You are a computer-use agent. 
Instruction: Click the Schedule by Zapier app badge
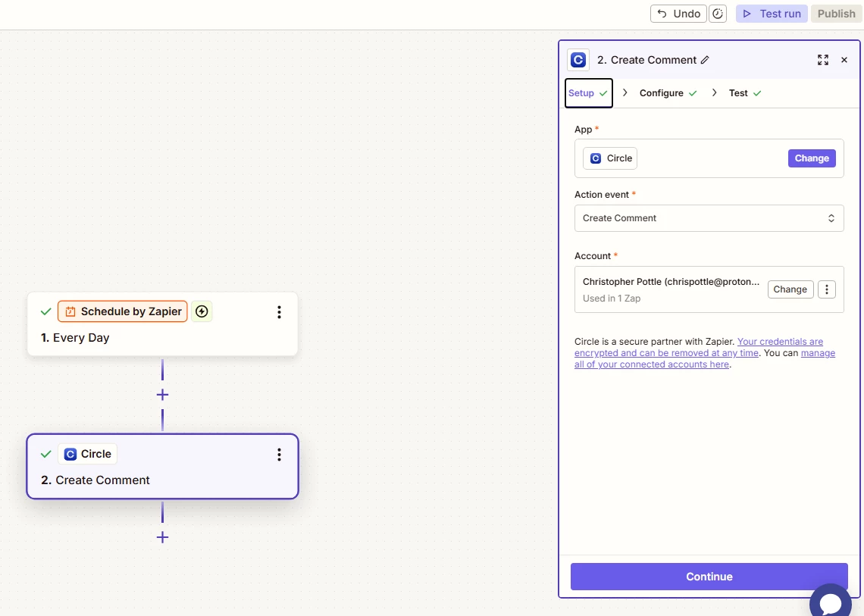pyautogui.click(x=122, y=311)
